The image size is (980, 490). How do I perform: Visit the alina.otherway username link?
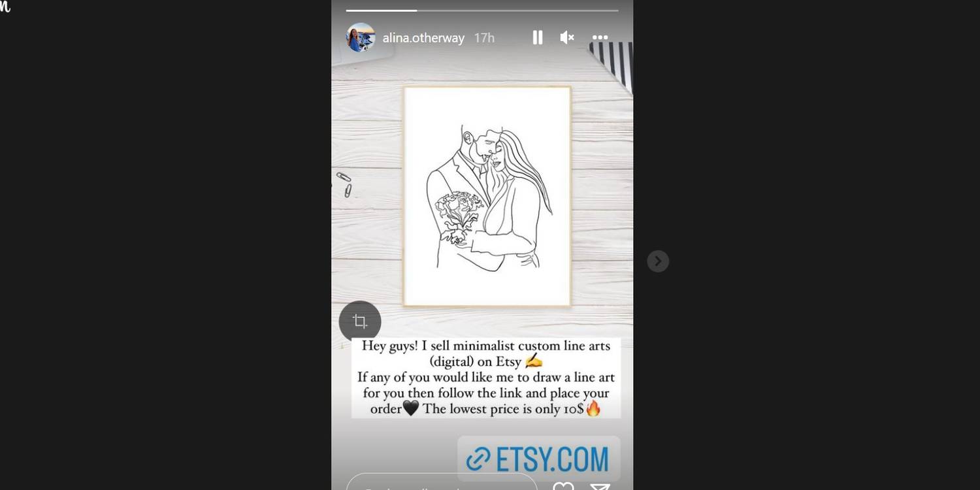pyautogui.click(x=423, y=38)
